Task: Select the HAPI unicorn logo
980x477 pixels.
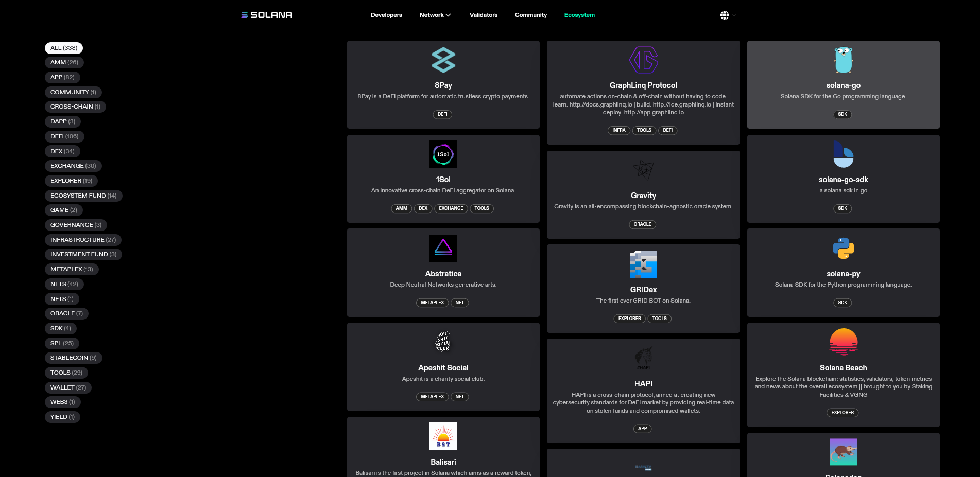Action: (643, 359)
